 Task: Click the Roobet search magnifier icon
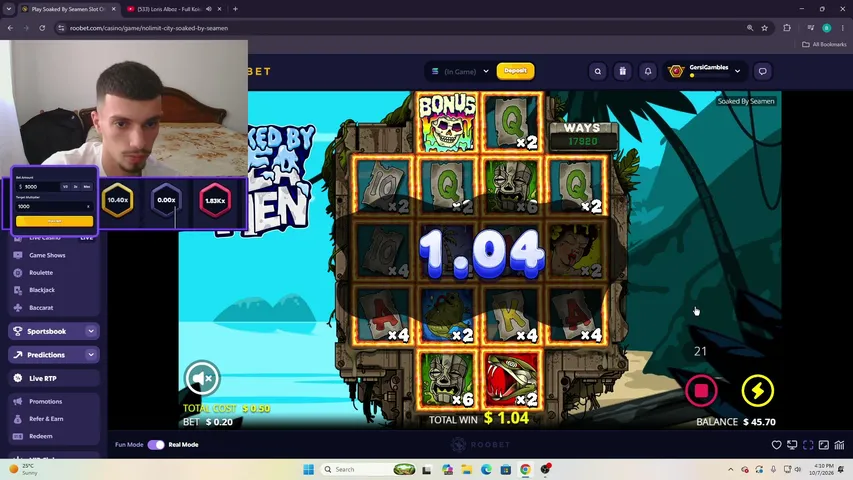tap(597, 71)
